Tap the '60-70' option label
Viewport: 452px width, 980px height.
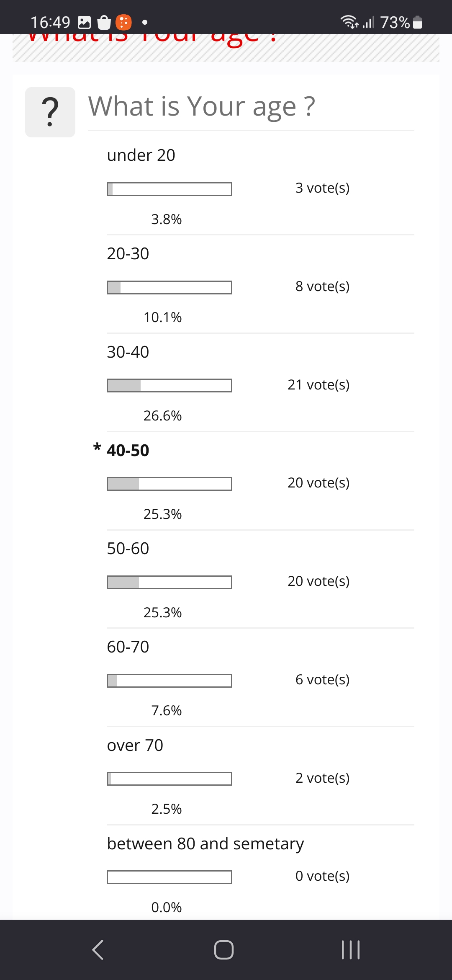pos(128,647)
